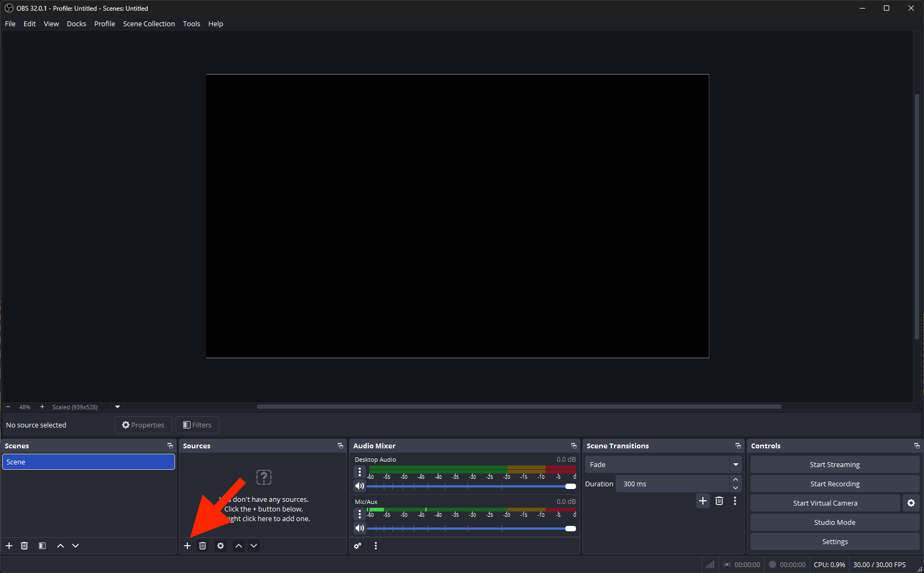Remove selected source using trash icon
Screen dimensions: 924x573
[x=202, y=546]
